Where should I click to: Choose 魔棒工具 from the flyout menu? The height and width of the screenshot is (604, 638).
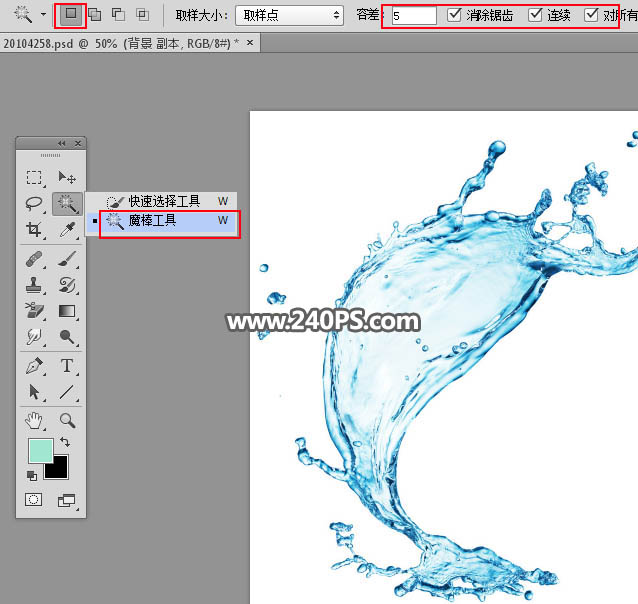pyautogui.click(x=162, y=221)
